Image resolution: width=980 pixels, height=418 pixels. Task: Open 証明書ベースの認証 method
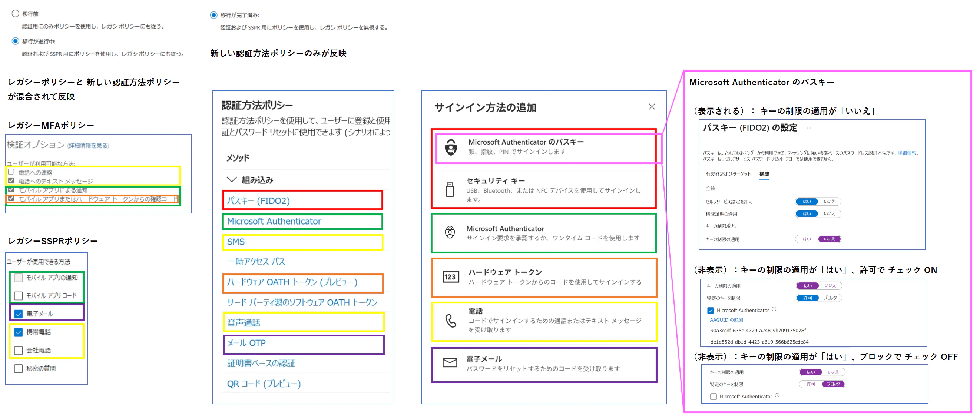click(x=261, y=363)
